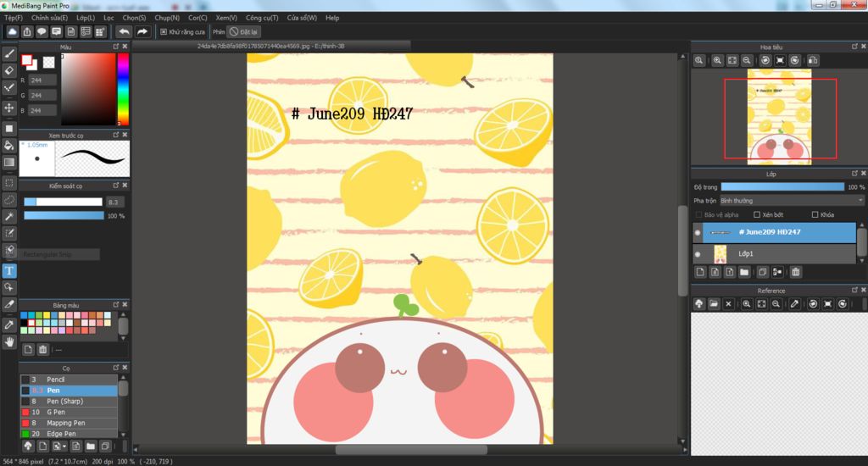This screenshot has height=466, width=868.
Task: Click the rainbow hue bar
Action: [123, 89]
